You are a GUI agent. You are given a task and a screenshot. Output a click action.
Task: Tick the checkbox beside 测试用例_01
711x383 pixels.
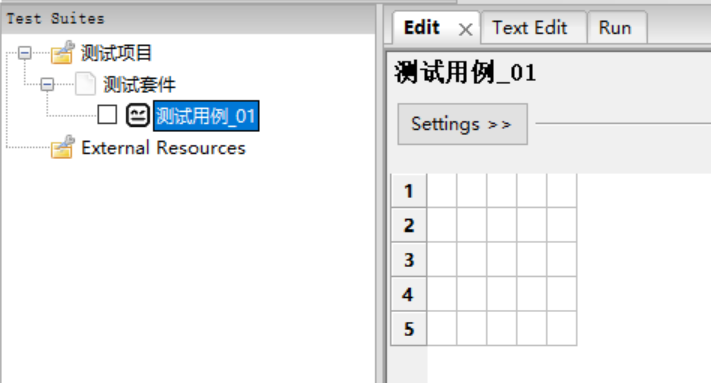pyautogui.click(x=107, y=115)
